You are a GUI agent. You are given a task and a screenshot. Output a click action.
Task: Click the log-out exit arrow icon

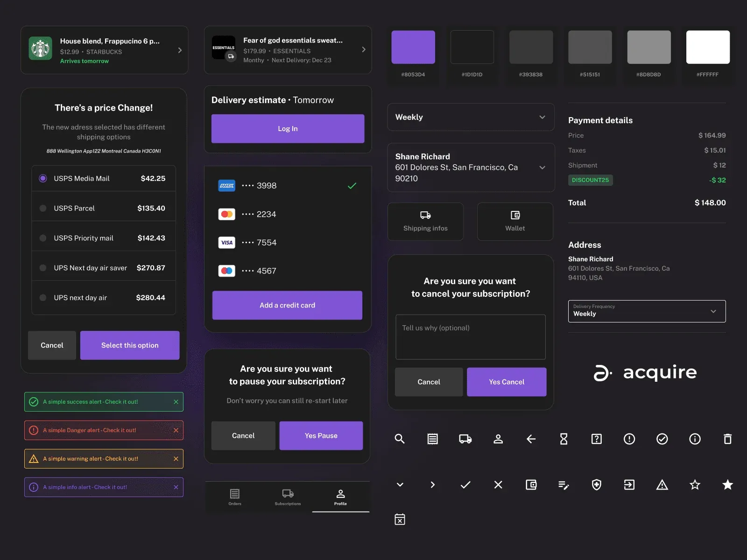pyautogui.click(x=629, y=485)
